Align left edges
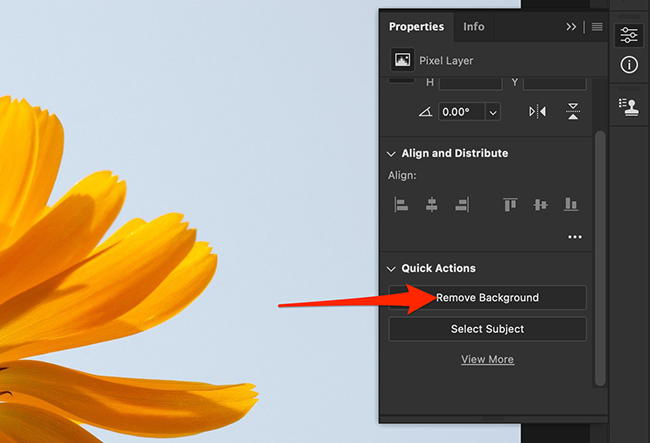Viewport: 650px width, 443px height. (401, 204)
